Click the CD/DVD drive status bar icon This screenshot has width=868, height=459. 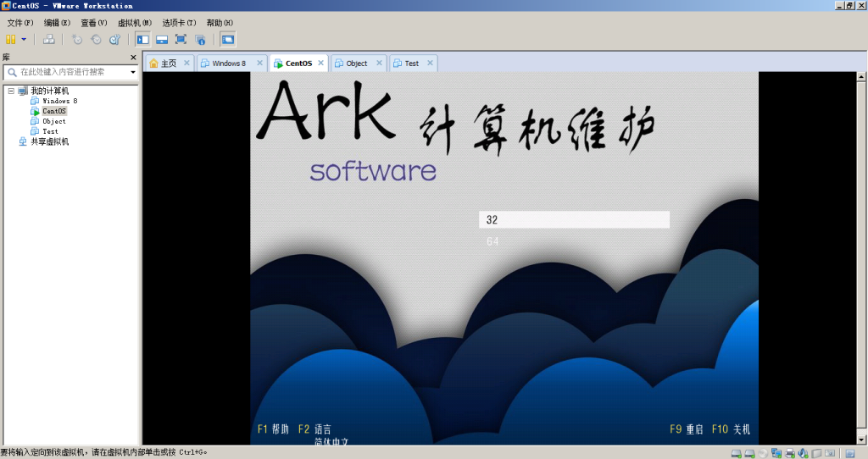[763, 453]
